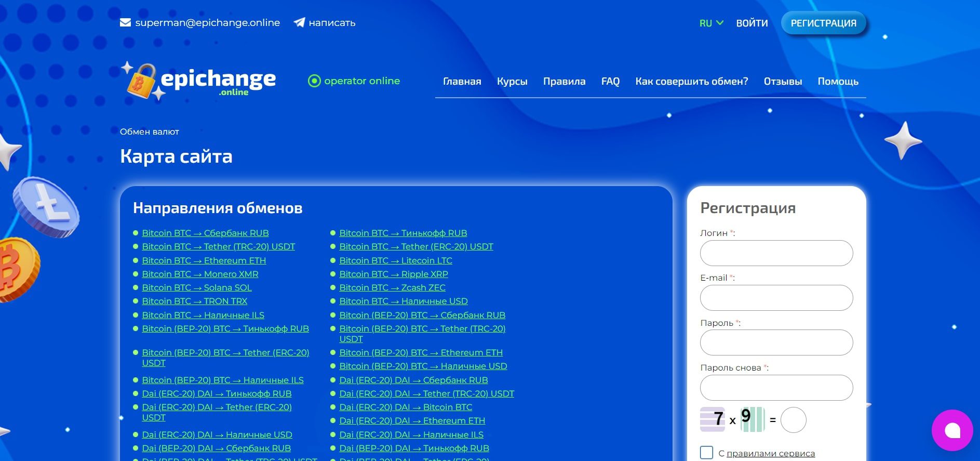Open Bitcoin BTC → TRON TRX link

tap(194, 301)
